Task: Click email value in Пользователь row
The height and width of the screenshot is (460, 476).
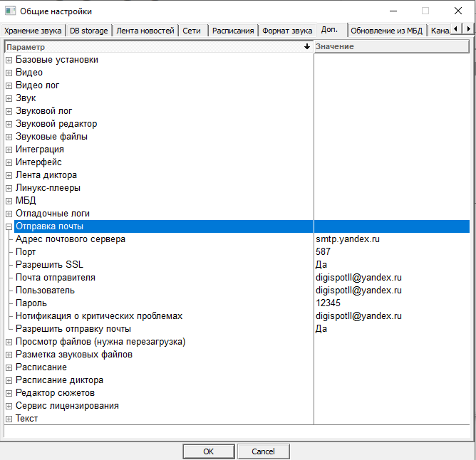Action: tap(358, 291)
